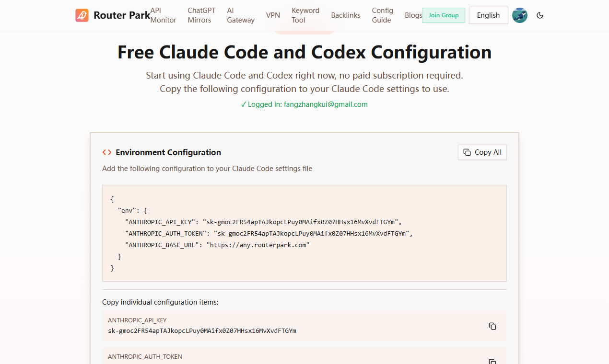Open the API Monitor menu item
Viewport: 609px width, 364px height.
point(164,15)
